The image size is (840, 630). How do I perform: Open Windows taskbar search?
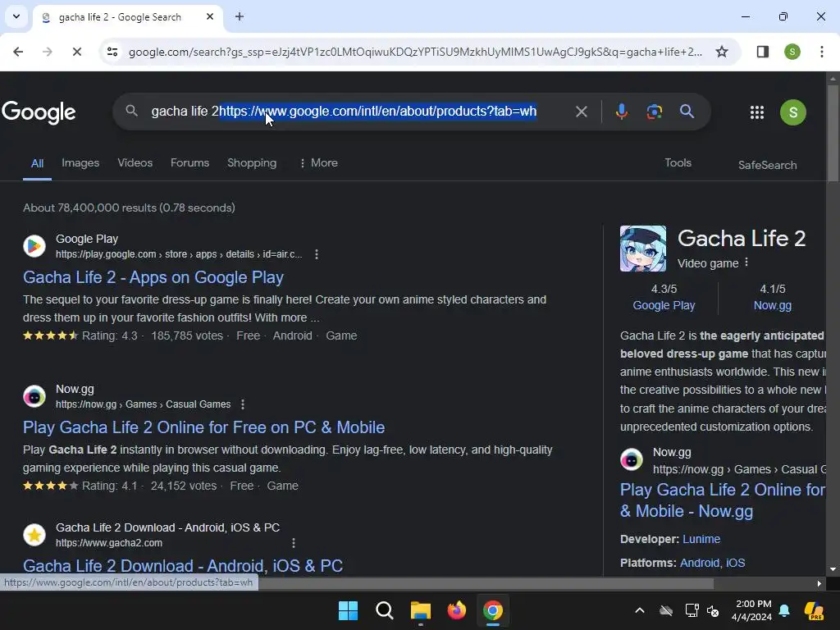click(x=384, y=610)
